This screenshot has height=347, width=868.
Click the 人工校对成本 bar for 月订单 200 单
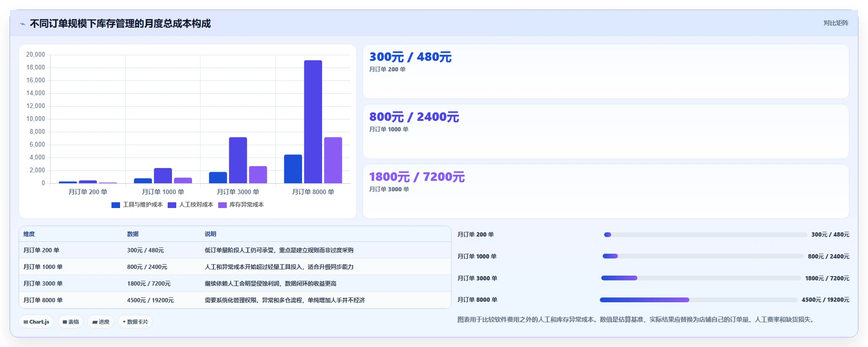[x=88, y=182]
